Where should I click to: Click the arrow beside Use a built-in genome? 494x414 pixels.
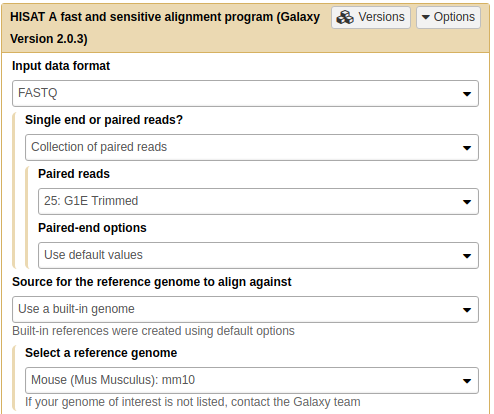[x=467, y=310]
